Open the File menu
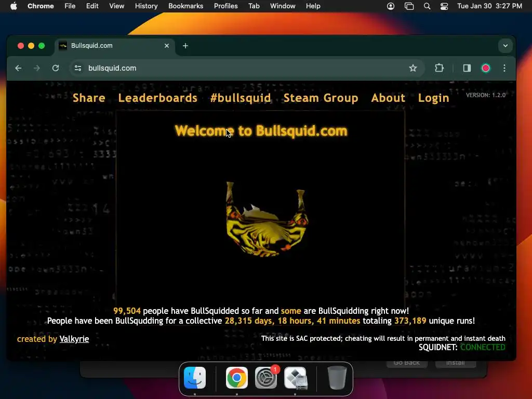The height and width of the screenshot is (399, 532). pos(70,6)
